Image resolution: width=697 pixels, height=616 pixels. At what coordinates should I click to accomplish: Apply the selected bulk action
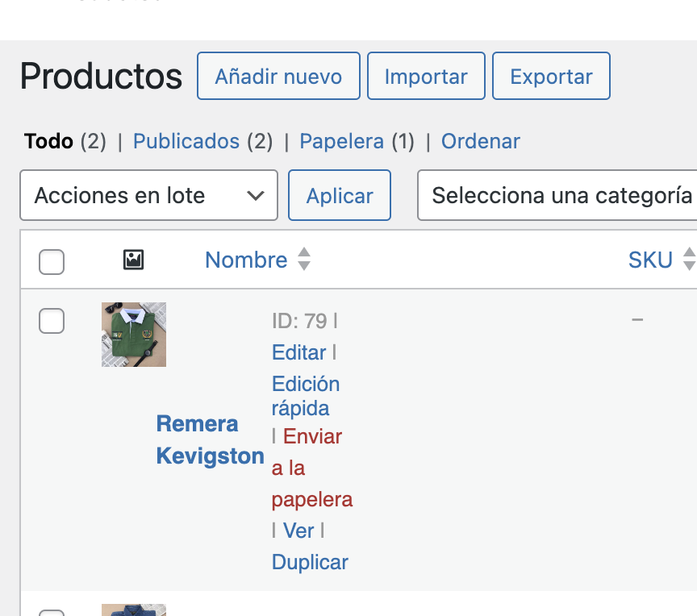tap(340, 195)
